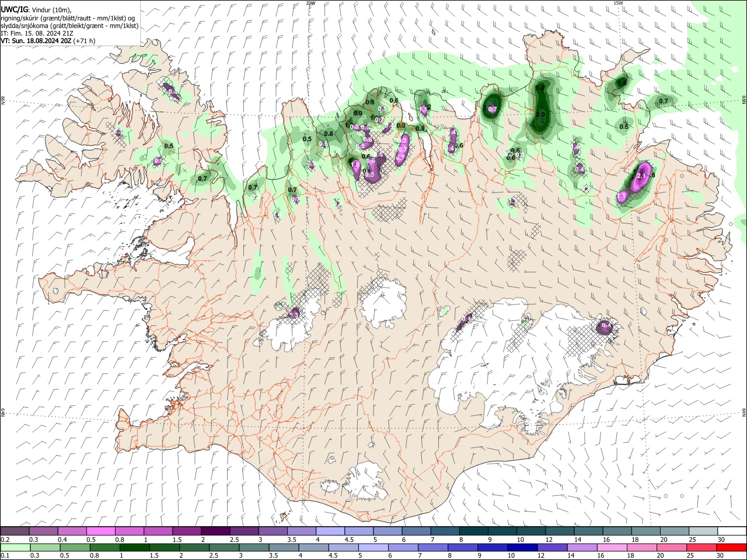Click the '15W' longitude label

[618, 3]
